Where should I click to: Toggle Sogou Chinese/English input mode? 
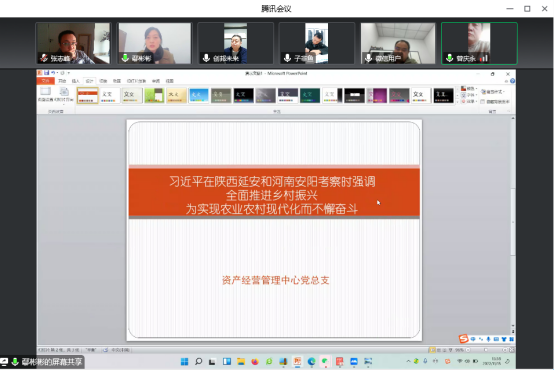coord(473,339)
